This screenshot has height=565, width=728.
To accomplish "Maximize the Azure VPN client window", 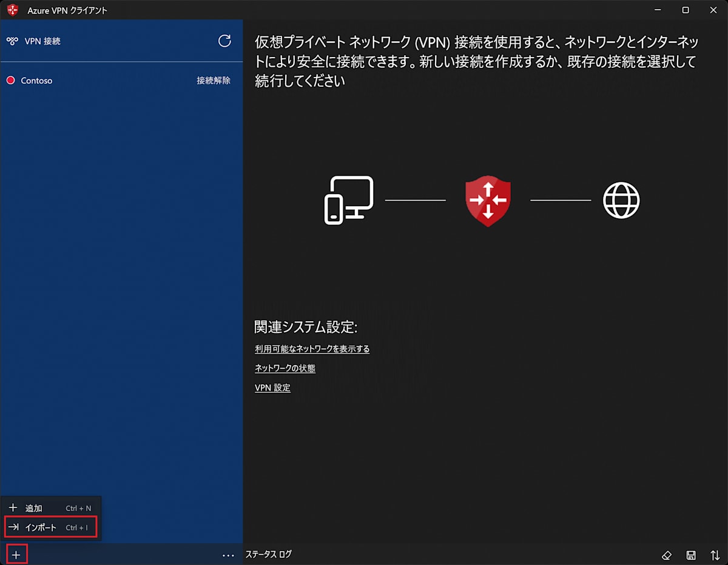I will (x=686, y=10).
